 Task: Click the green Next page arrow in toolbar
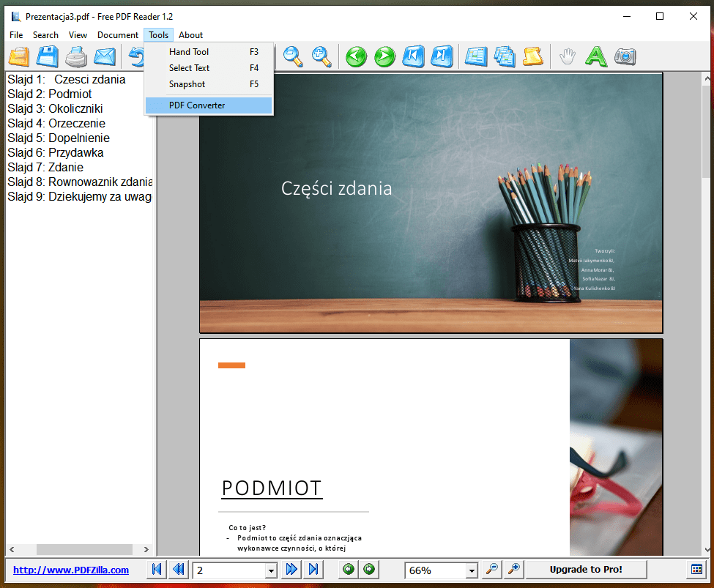(x=384, y=57)
